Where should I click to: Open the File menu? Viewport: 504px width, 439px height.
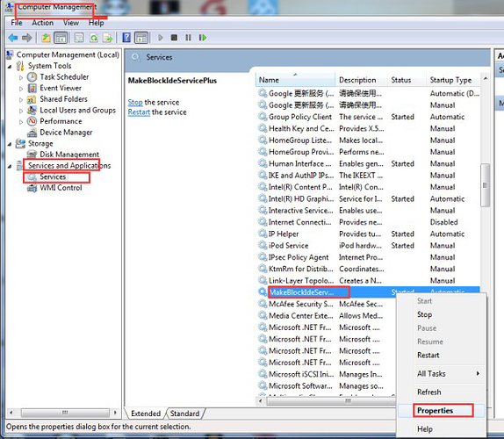(x=17, y=23)
